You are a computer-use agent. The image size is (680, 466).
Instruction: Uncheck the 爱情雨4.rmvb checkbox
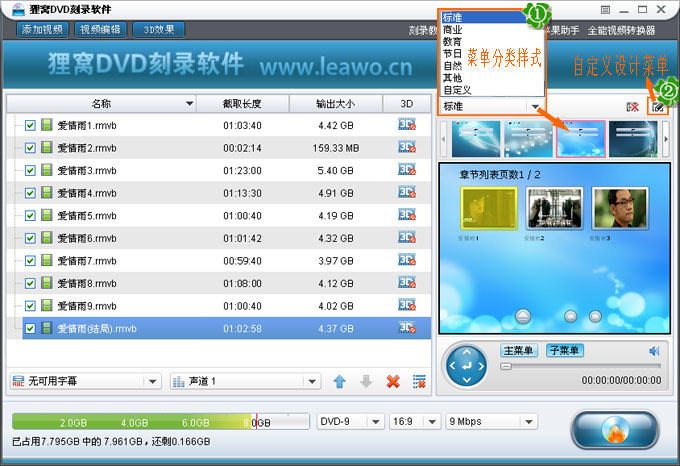pos(30,193)
